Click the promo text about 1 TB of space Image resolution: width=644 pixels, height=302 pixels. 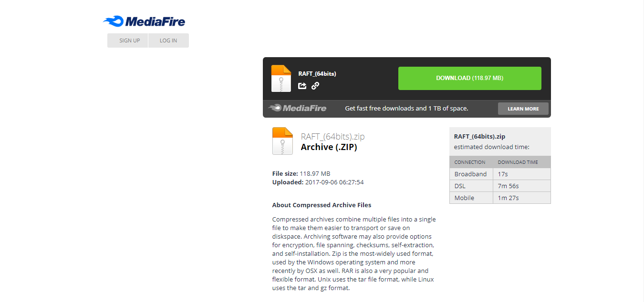406,109
